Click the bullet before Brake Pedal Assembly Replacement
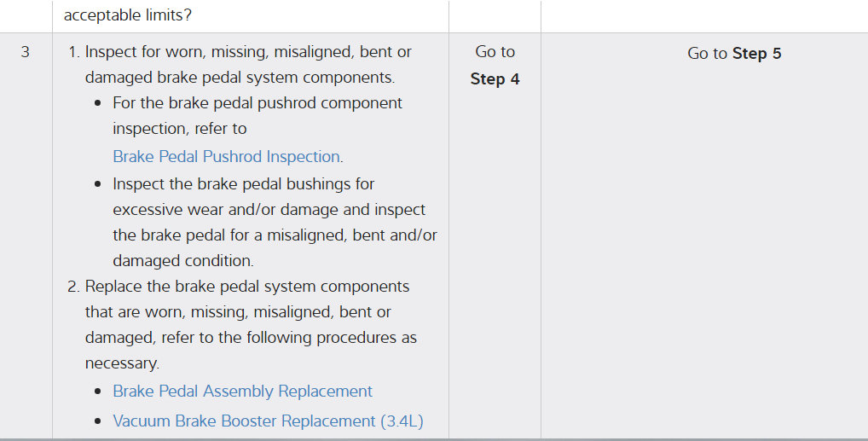Screen dimensions: 868x441 click(x=100, y=392)
